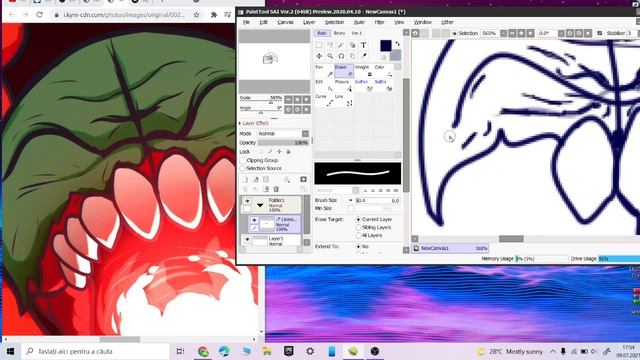640x360 pixels.
Task: Choose the Pressure linework tool
Action: pyautogui.click(x=344, y=85)
